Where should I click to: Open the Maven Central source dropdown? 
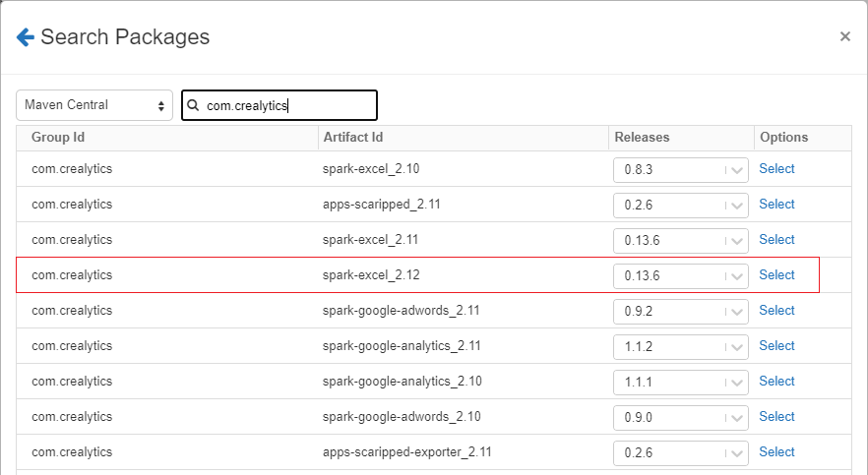pyautogui.click(x=94, y=105)
